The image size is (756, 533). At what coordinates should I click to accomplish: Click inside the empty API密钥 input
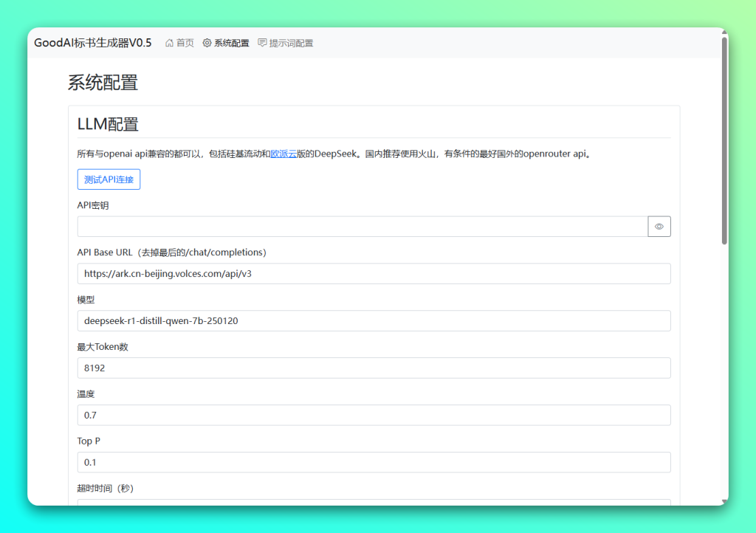point(362,226)
